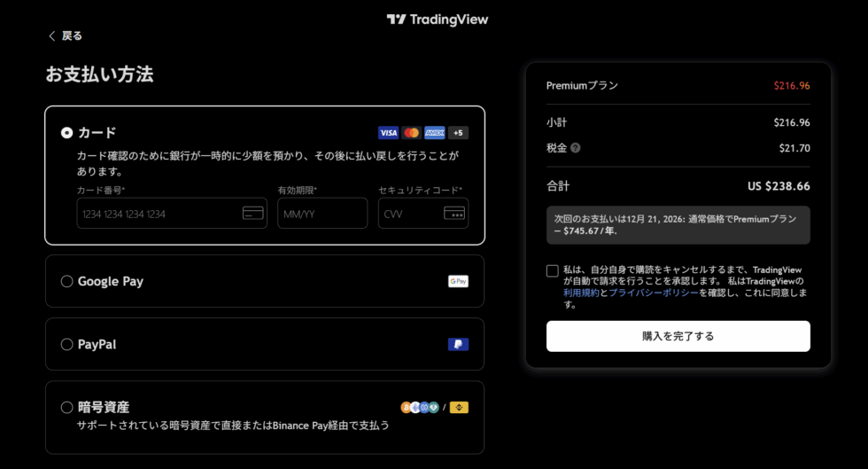Click the TradingView logo at top
Screen dimensions: 868x469
438,20
